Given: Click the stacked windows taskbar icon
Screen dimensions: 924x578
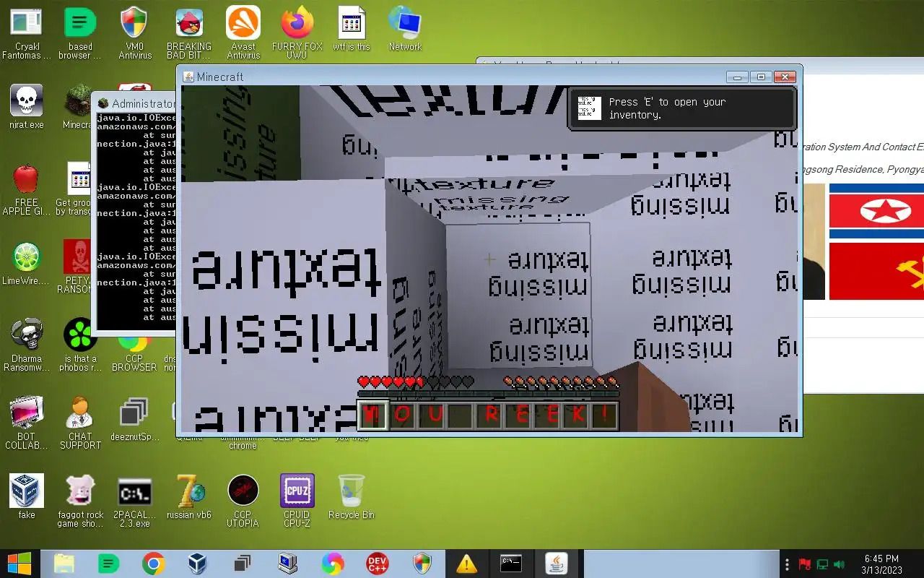Looking at the screenshot, I should click(243, 564).
